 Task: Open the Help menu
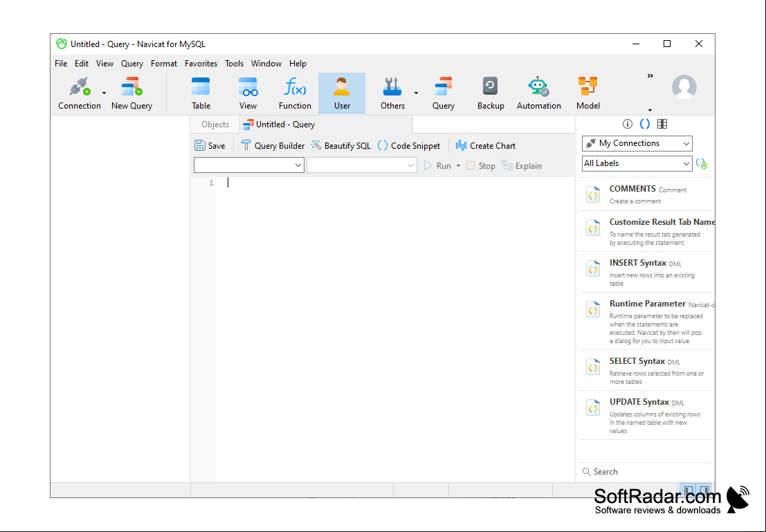click(x=298, y=64)
